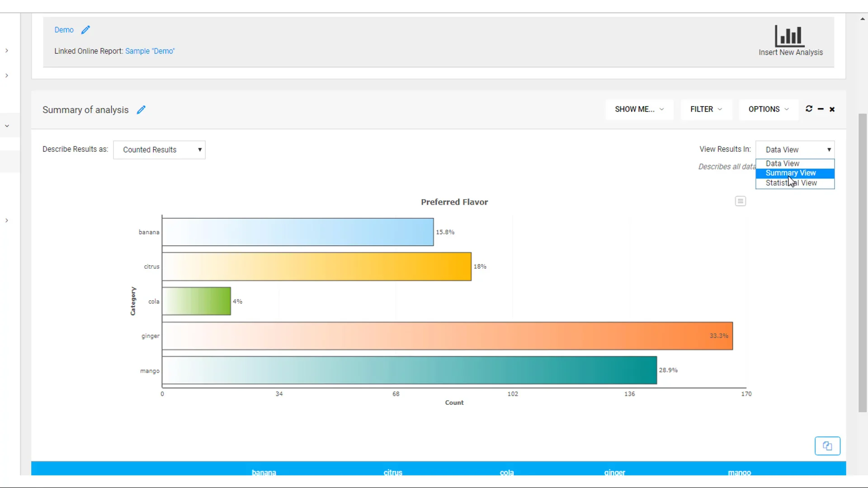Click the citrus table column header
This screenshot has width=868, height=488.
click(x=393, y=472)
